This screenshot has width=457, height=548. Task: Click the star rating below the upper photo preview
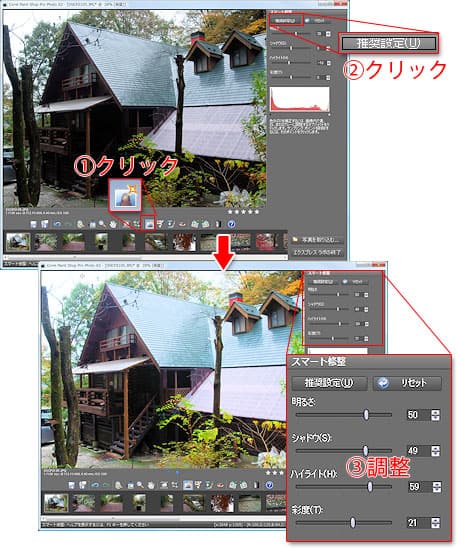(x=243, y=212)
